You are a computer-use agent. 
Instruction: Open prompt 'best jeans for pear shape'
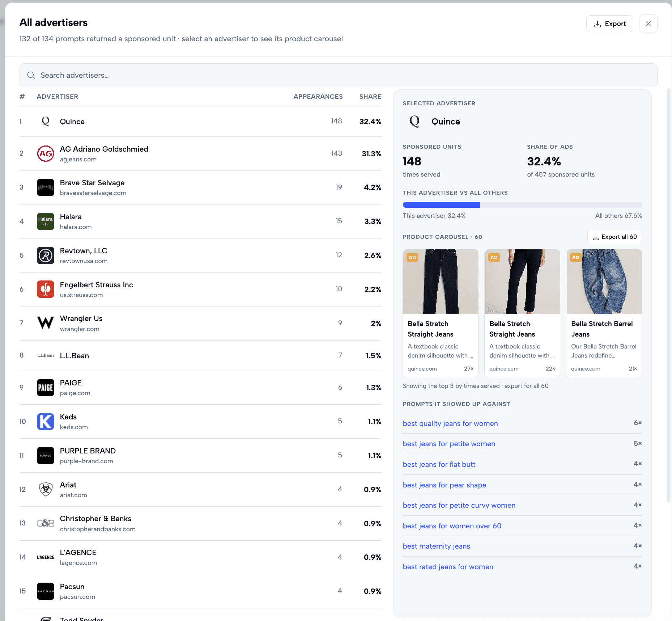pos(445,485)
